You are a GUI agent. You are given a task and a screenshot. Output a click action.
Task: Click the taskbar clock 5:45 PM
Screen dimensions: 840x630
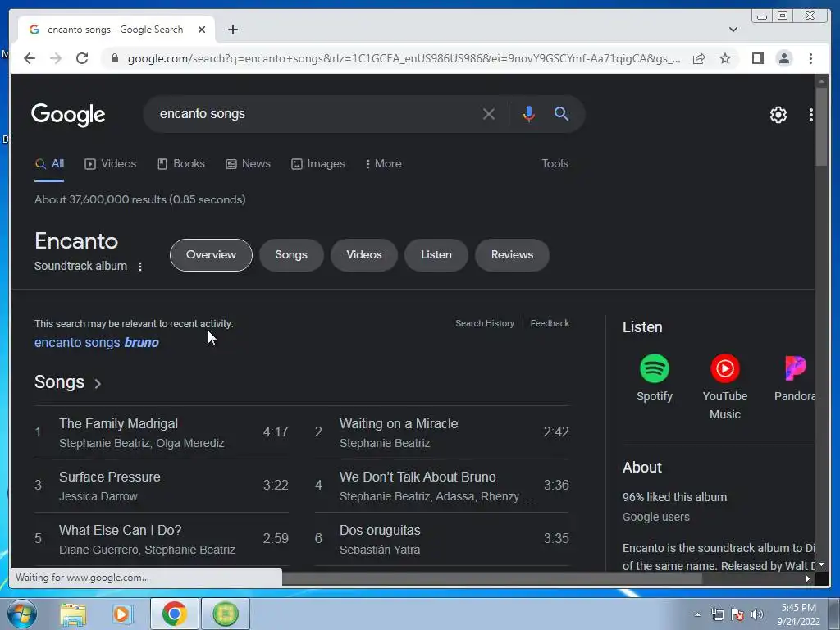798,614
